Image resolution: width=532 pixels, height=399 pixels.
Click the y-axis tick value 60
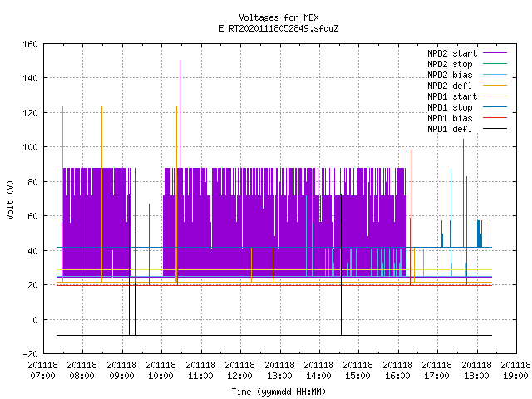(x=32, y=216)
